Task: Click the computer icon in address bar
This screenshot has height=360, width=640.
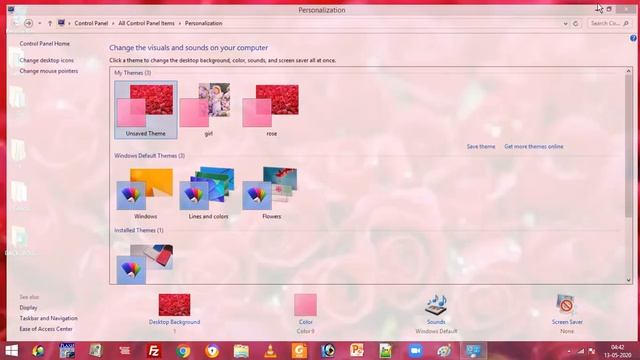Action: pos(61,23)
